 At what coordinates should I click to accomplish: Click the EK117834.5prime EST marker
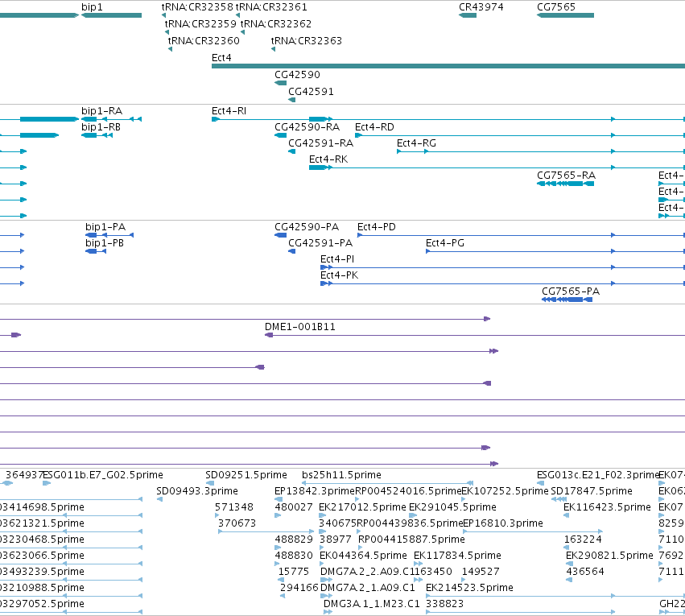pyautogui.click(x=418, y=564)
